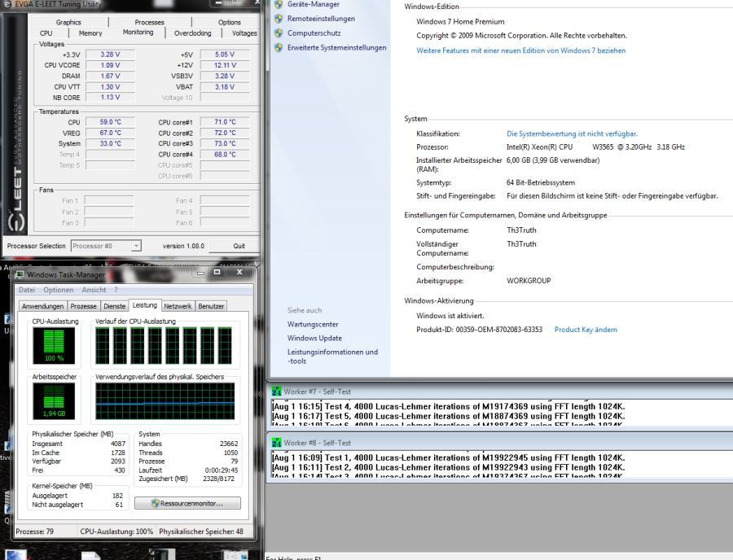Click CPU VCORE voltage value 1.09 V
This screenshot has width=733, height=560.
[110, 65]
